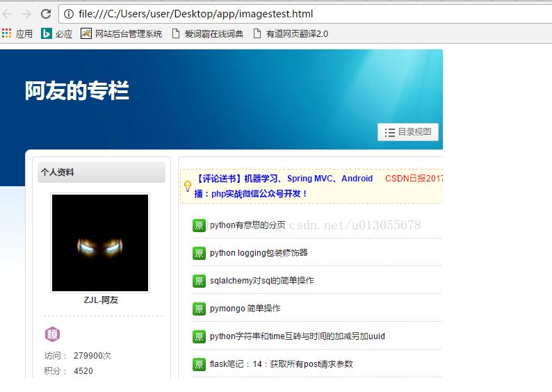This screenshot has width=552, height=392.
Task: Open 有道网页翻译2.0 bookmark
Action: [x=291, y=33]
